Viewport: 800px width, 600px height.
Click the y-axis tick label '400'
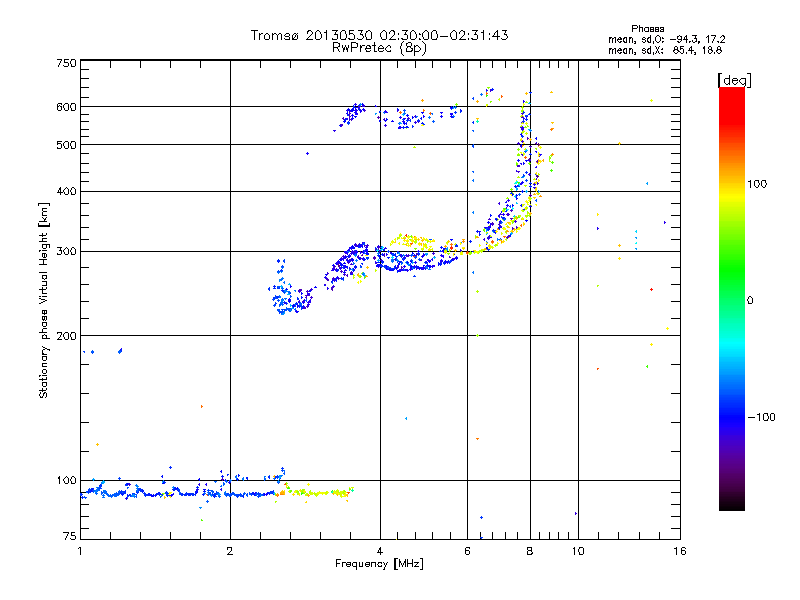(x=66, y=191)
